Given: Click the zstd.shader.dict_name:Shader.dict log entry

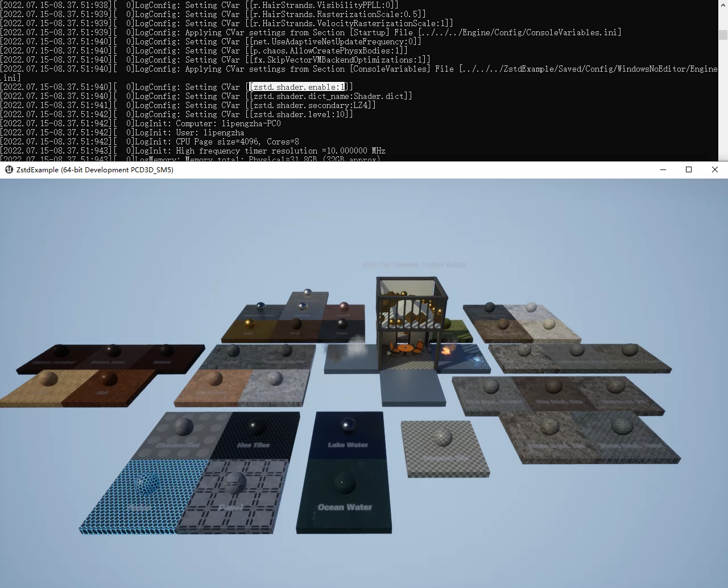Looking at the screenshot, I should [330, 96].
